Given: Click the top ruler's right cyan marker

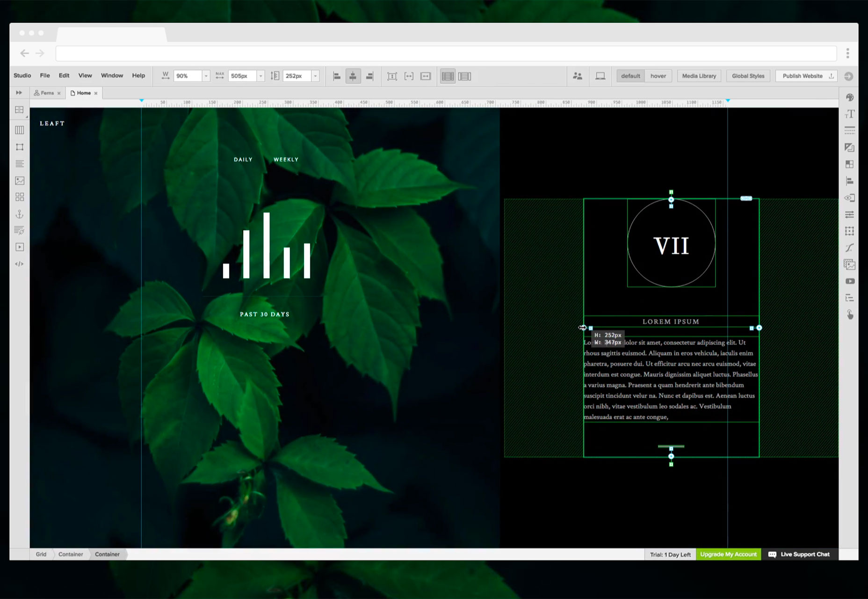Looking at the screenshot, I should click(x=728, y=101).
